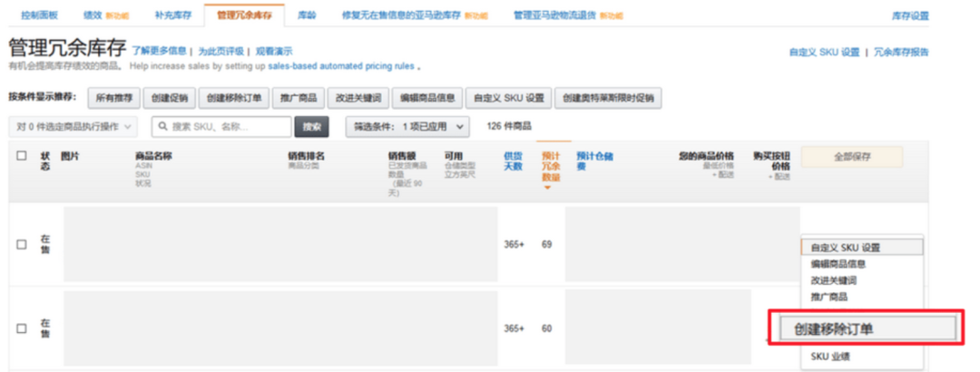The image size is (980, 372).
Task: Open the 观看演示 link
Action: pos(274,52)
